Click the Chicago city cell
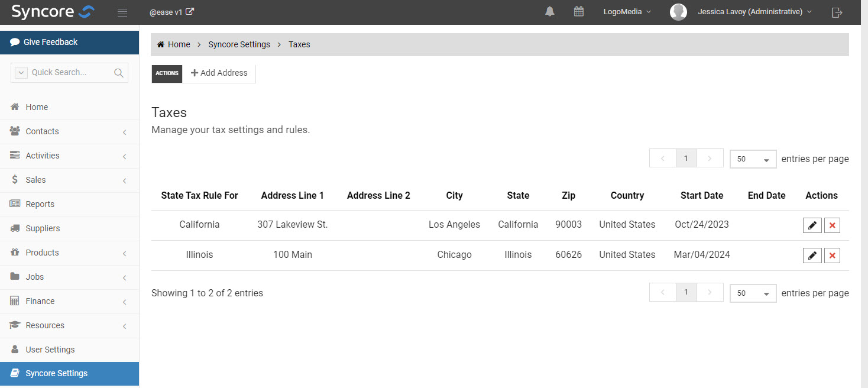 pos(454,255)
